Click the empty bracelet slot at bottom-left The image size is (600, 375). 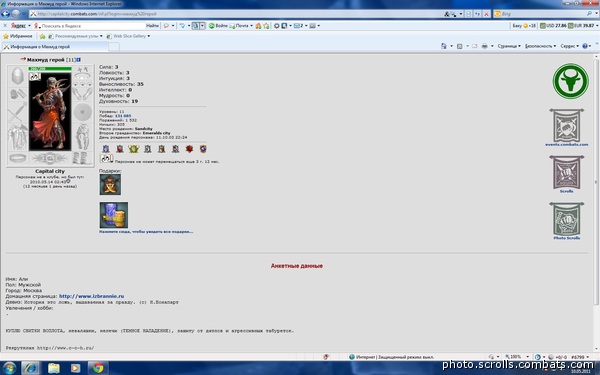click(x=18, y=158)
